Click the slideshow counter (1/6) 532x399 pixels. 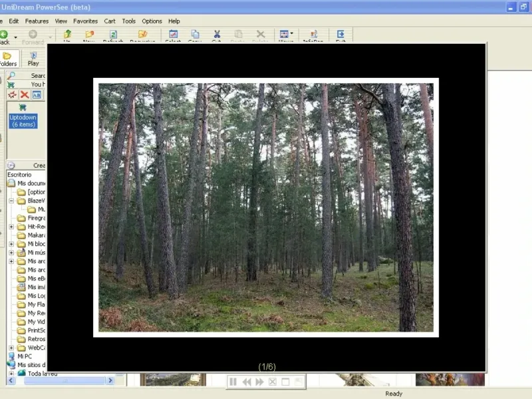(x=267, y=367)
